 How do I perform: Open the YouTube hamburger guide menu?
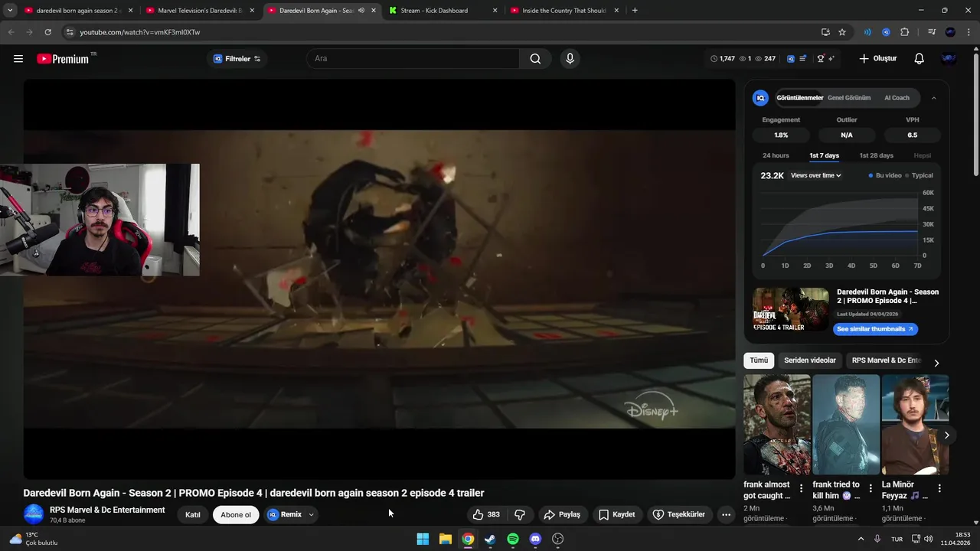coord(18,59)
